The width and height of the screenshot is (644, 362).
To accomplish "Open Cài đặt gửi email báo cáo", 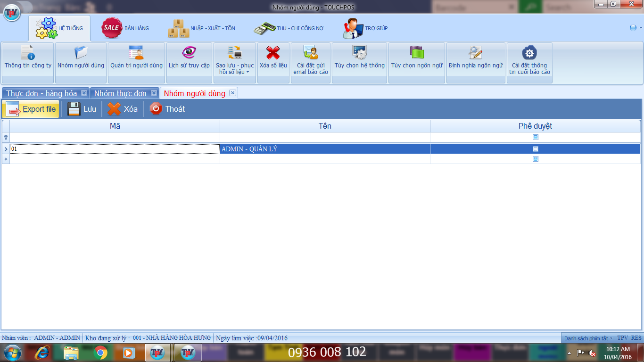I will (311, 63).
